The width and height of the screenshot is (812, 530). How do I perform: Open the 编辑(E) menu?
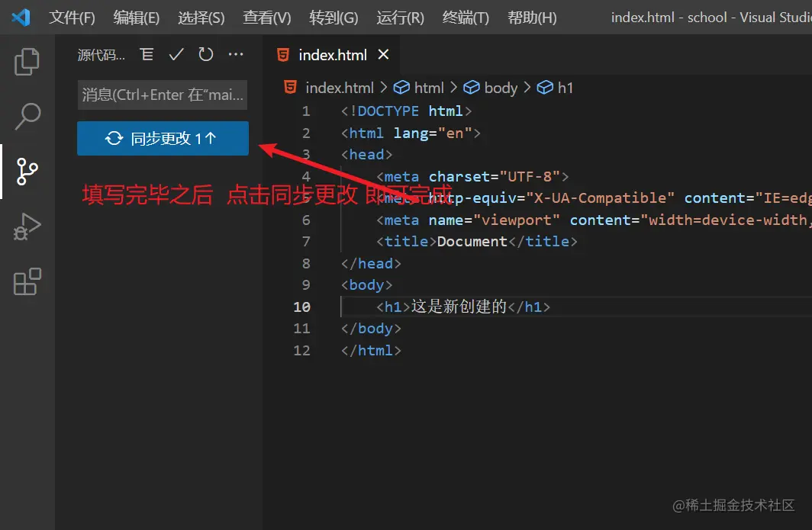[x=137, y=18]
